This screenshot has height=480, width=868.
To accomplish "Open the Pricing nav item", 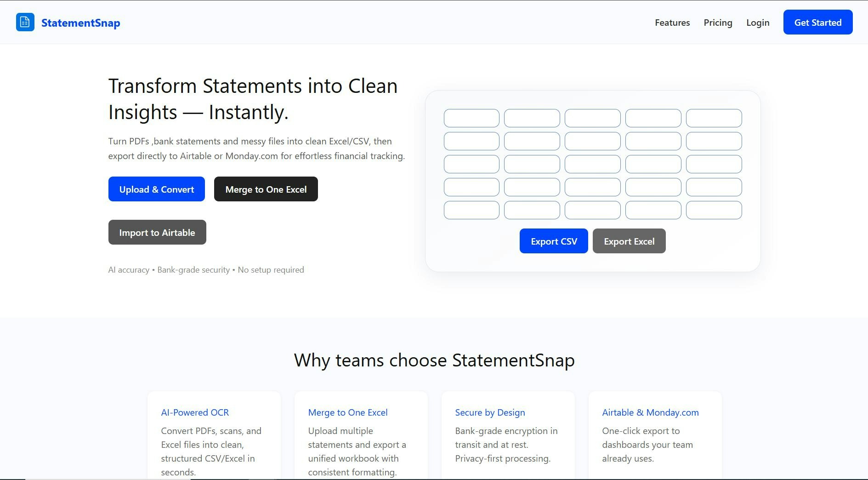I will tap(718, 23).
